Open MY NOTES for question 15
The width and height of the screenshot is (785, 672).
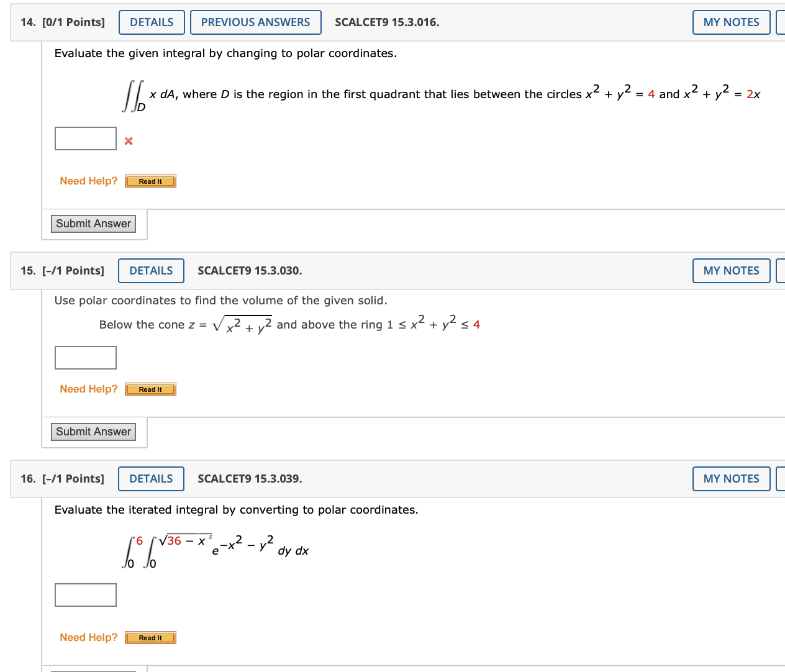click(731, 271)
